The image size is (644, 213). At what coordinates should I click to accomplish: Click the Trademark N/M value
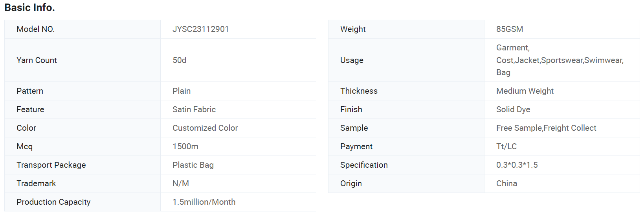pos(181,183)
